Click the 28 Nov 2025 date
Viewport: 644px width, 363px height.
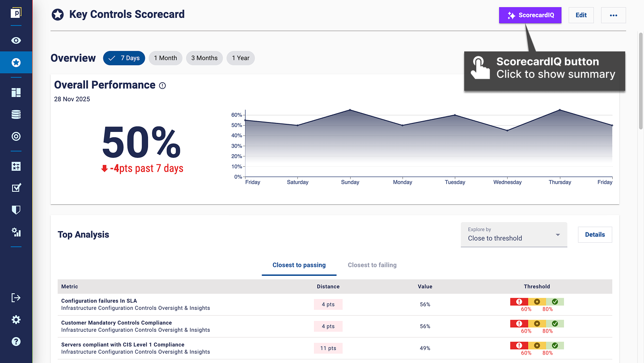coord(72,99)
